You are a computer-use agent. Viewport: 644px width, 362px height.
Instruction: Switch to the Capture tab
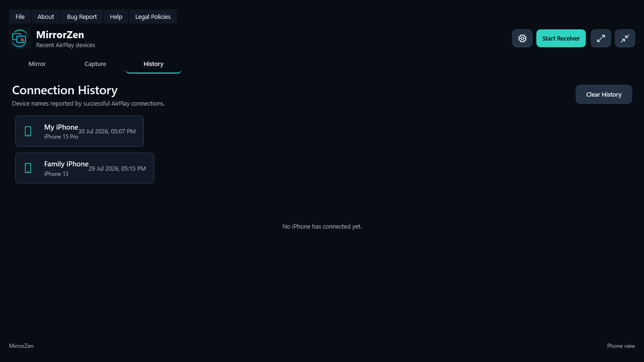tap(95, 64)
